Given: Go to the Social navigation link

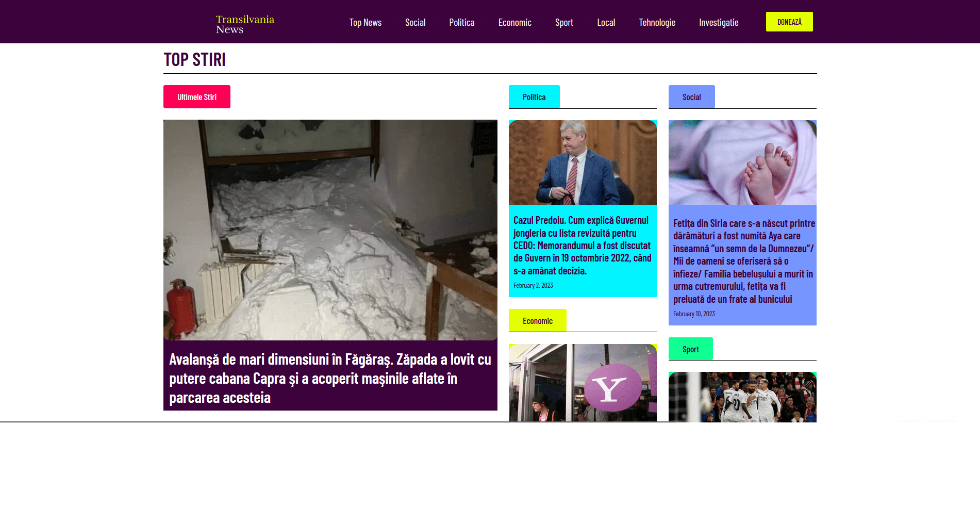Looking at the screenshot, I should (x=415, y=22).
